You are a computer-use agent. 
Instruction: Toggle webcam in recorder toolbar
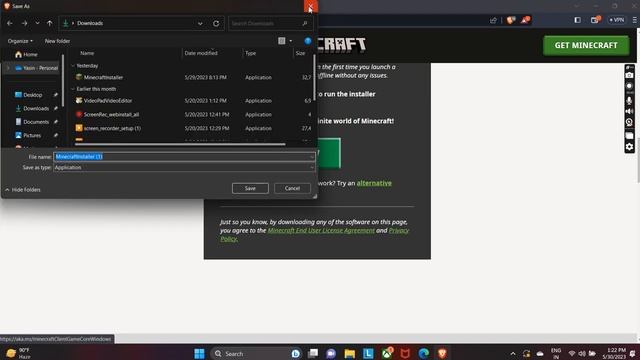click(629, 122)
